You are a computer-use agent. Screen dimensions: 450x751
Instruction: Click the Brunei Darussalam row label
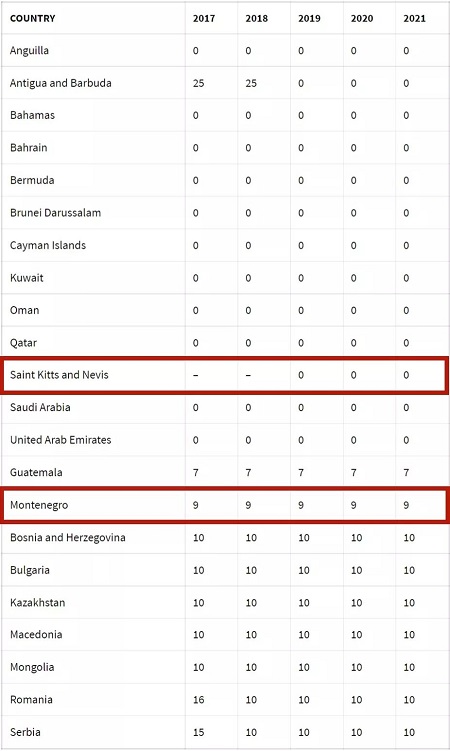click(56, 213)
